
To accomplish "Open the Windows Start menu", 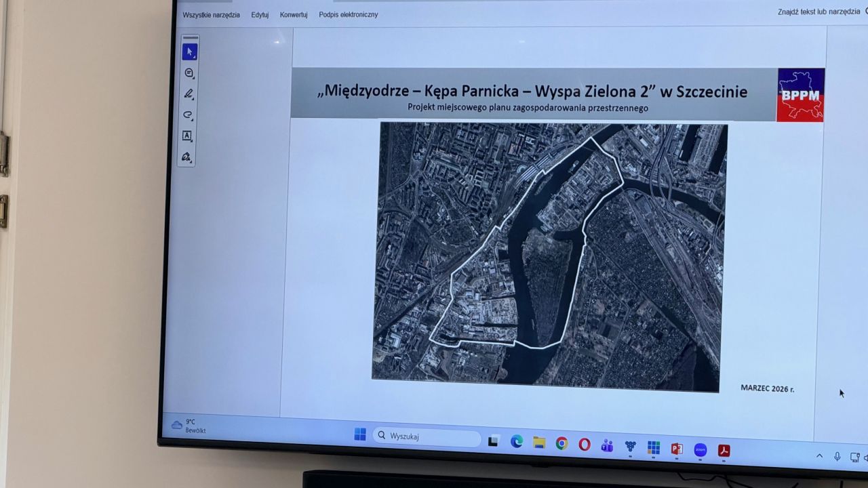I will (x=360, y=434).
